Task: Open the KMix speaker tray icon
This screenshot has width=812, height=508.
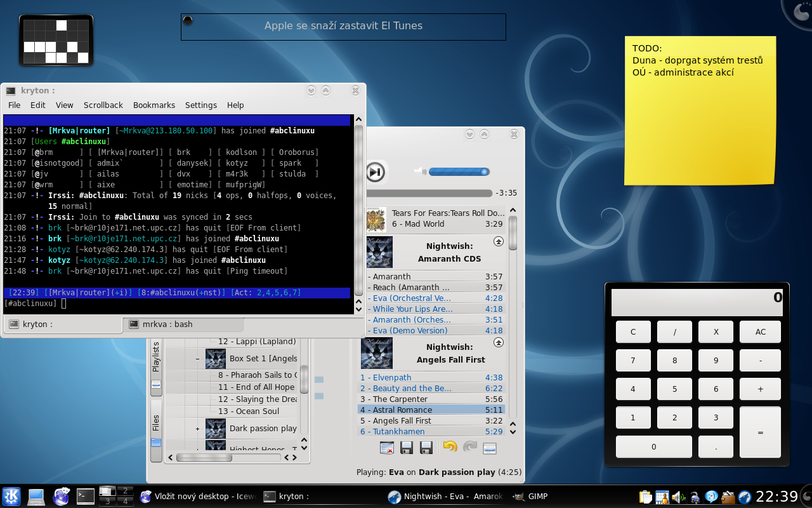Action: (679, 497)
